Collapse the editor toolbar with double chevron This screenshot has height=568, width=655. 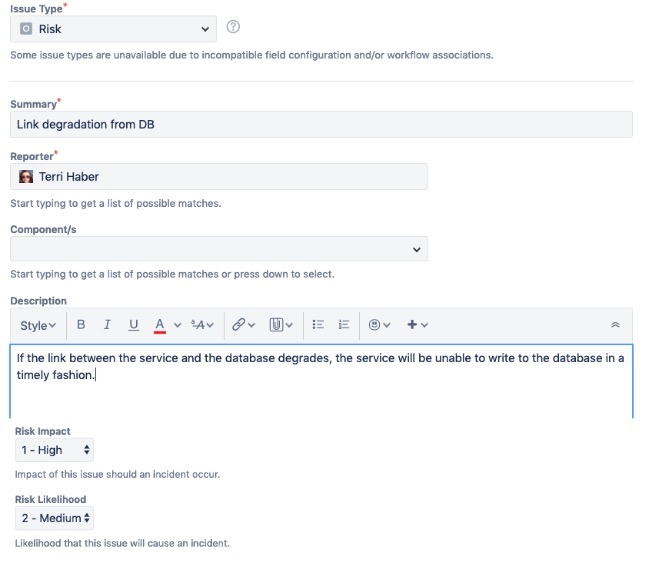(615, 325)
